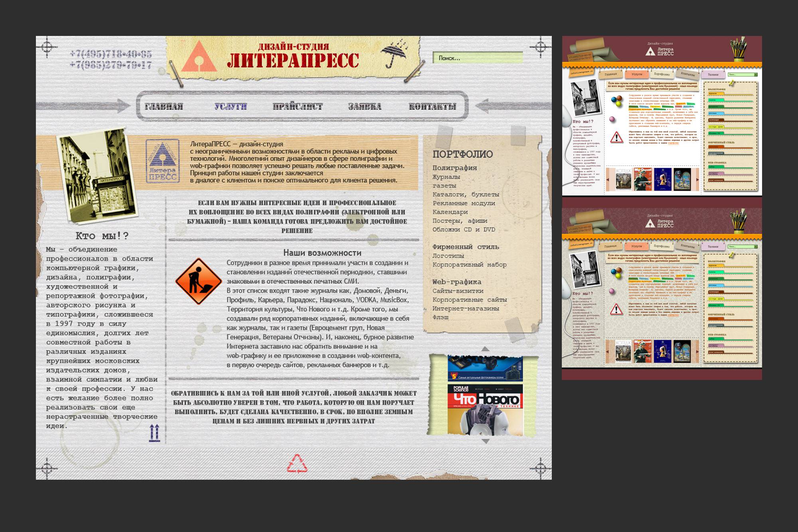Viewport: 798px width, 532px height.
Task: Go to the КОНТАКТЫ menu item
Action: coord(432,107)
